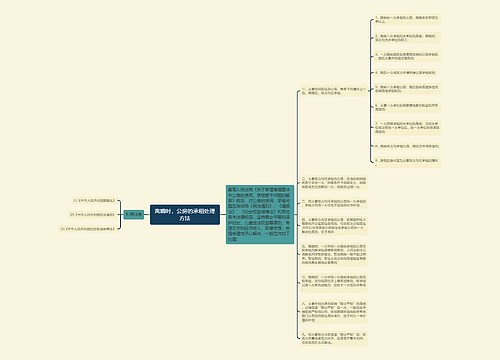
Task: Click sub-item 1 at the top right
Action: 407,19
